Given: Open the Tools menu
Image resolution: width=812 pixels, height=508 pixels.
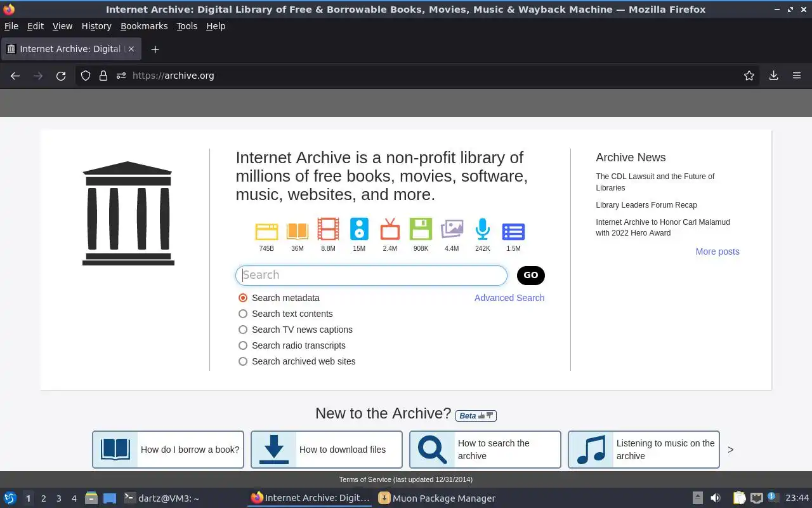Looking at the screenshot, I should (187, 26).
